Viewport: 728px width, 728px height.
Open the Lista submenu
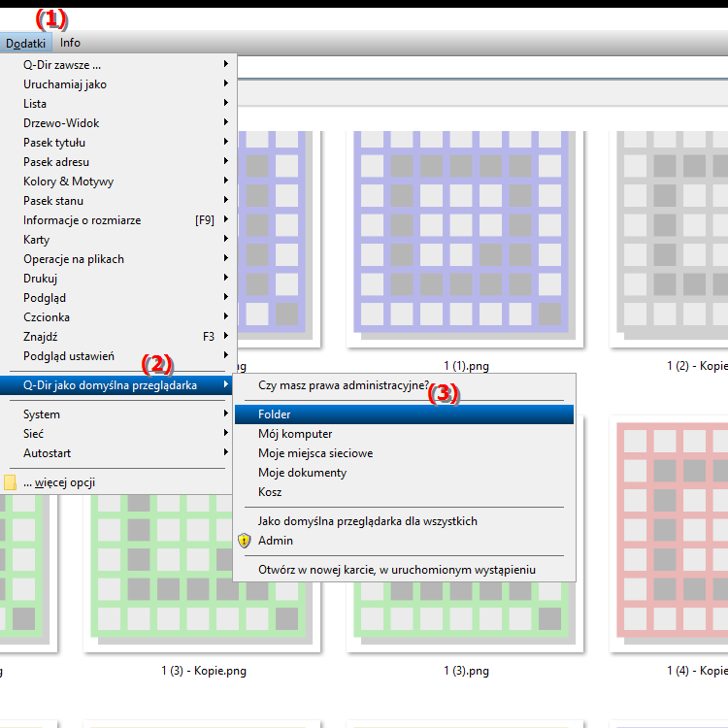[x=118, y=104]
